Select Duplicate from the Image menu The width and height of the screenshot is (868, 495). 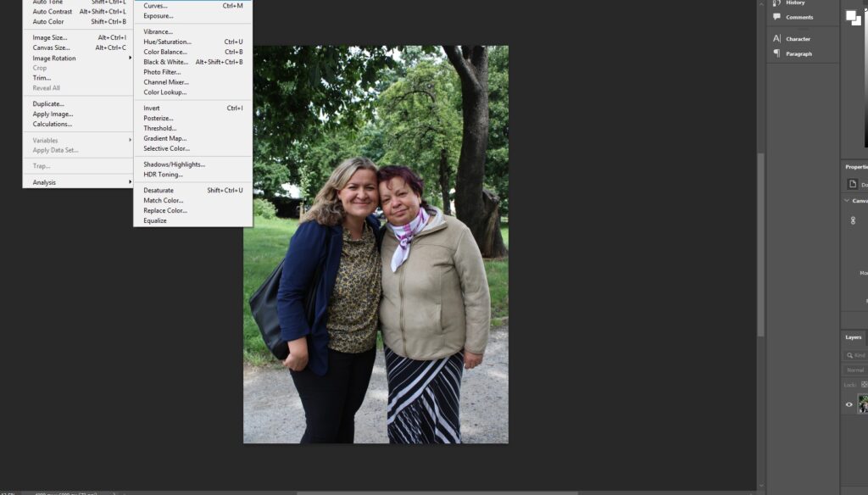pos(77,104)
